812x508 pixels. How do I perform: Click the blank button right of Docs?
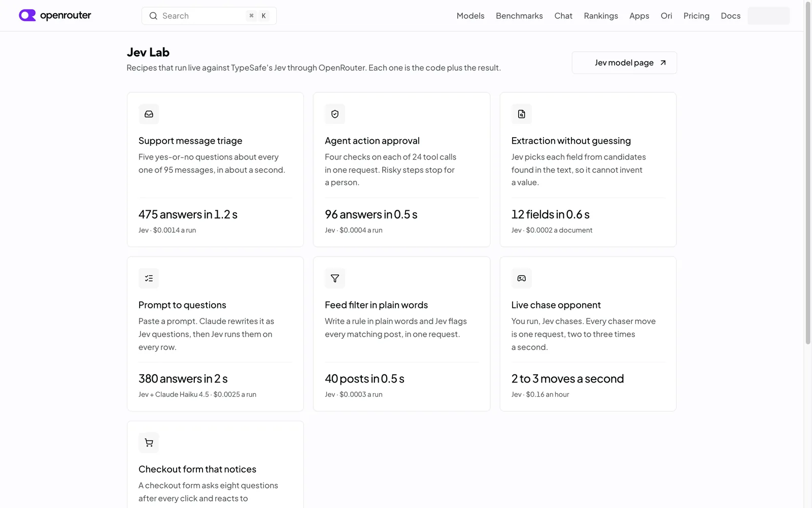point(768,16)
